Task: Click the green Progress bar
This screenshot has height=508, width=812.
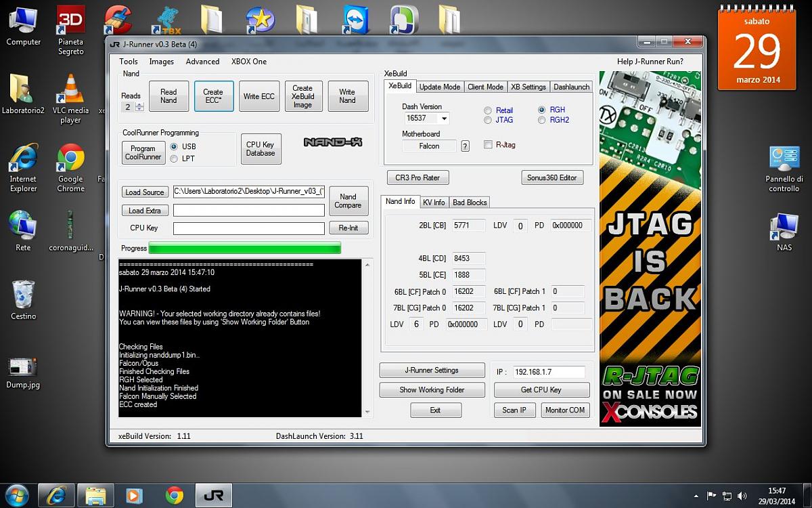Action: coord(244,249)
